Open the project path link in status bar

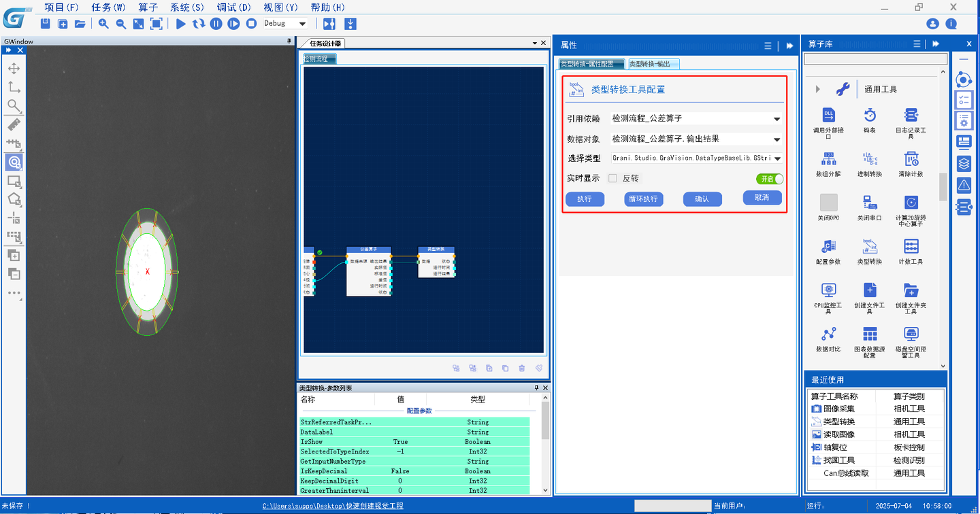pyautogui.click(x=333, y=506)
